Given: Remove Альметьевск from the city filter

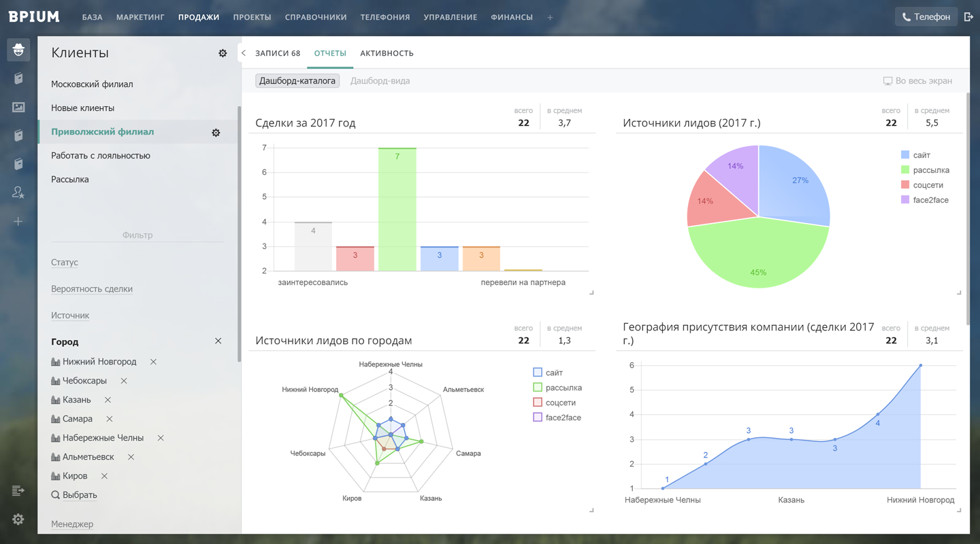Looking at the screenshot, I should (131, 457).
